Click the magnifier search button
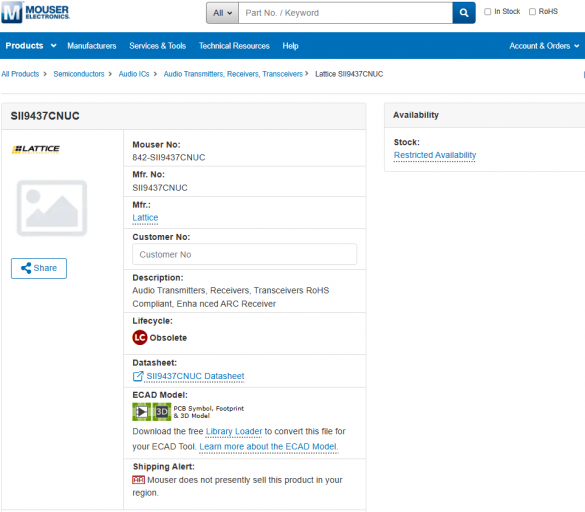 click(x=464, y=13)
